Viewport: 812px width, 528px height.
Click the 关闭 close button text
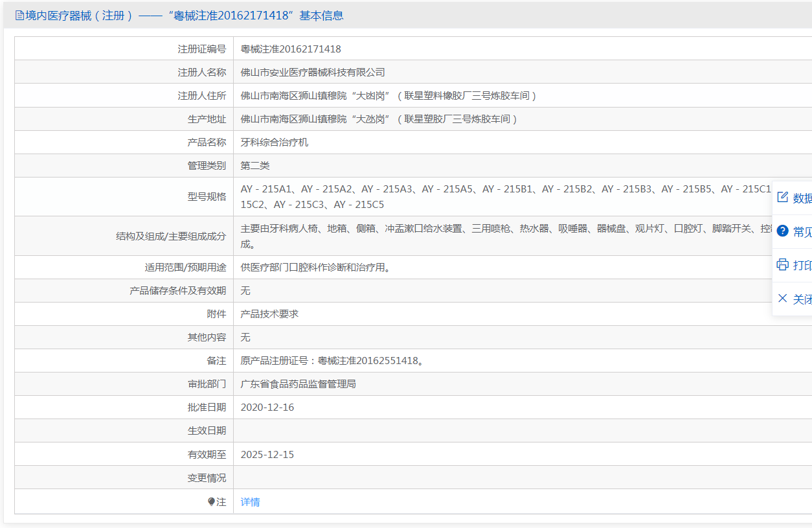click(x=802, y=299)
